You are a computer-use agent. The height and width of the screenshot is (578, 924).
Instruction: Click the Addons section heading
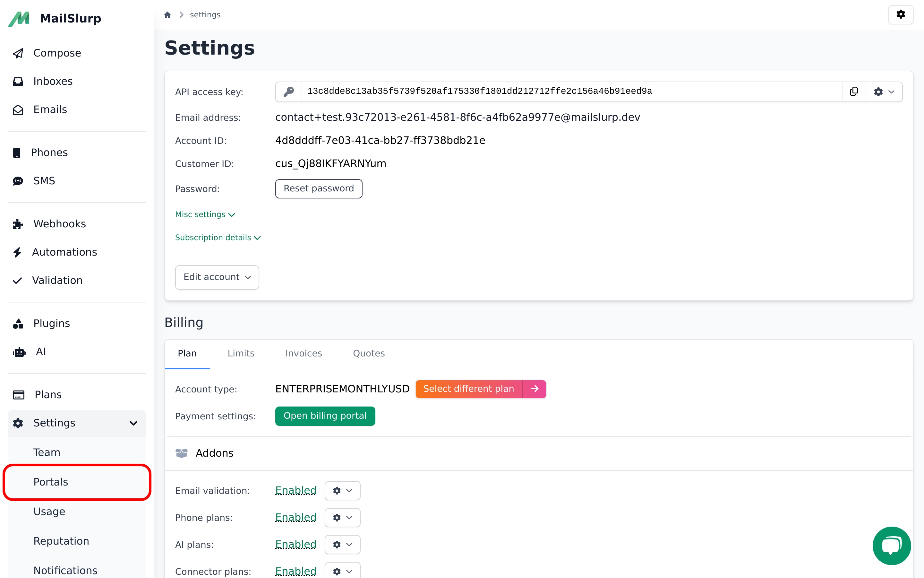pyautogui.click(x=214, y=453)
